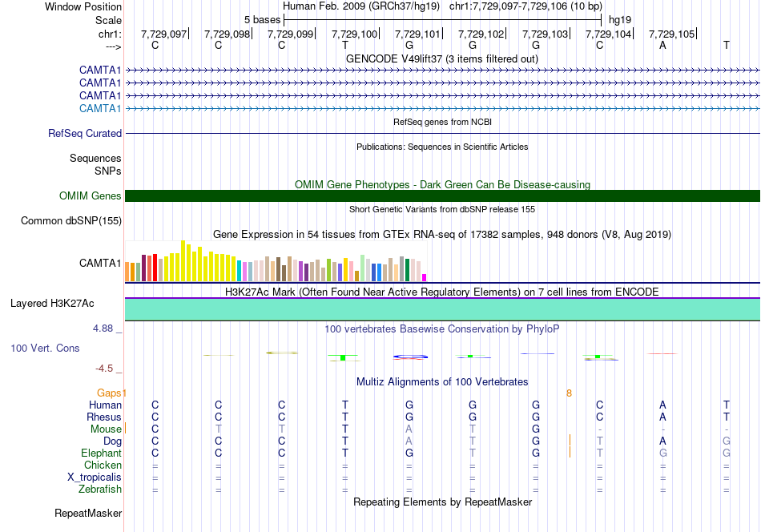
Task: Click the 100 Vert. Cons label
Action: (x=45, y=348)
